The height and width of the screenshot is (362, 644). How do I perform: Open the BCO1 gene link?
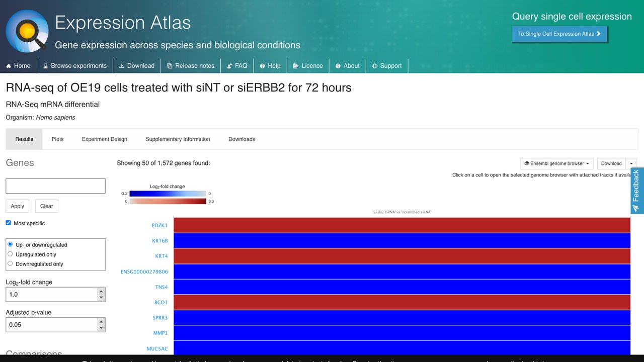(161, 303)
